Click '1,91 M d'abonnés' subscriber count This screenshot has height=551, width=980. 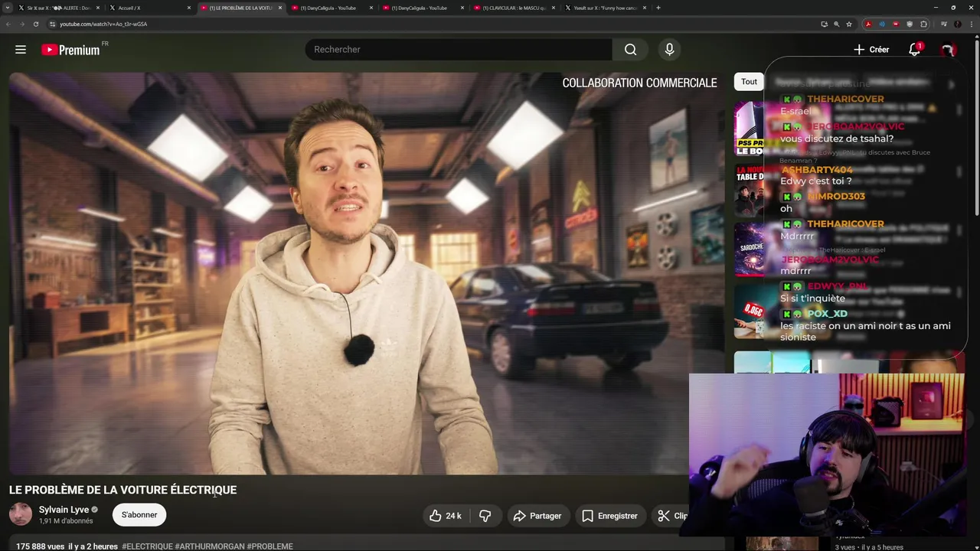66,521
